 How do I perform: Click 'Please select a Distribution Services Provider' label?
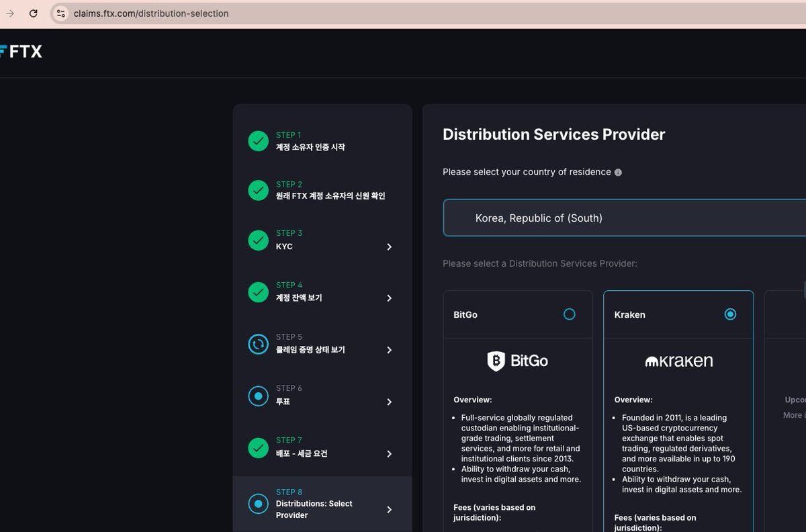[x=540, y=263]
